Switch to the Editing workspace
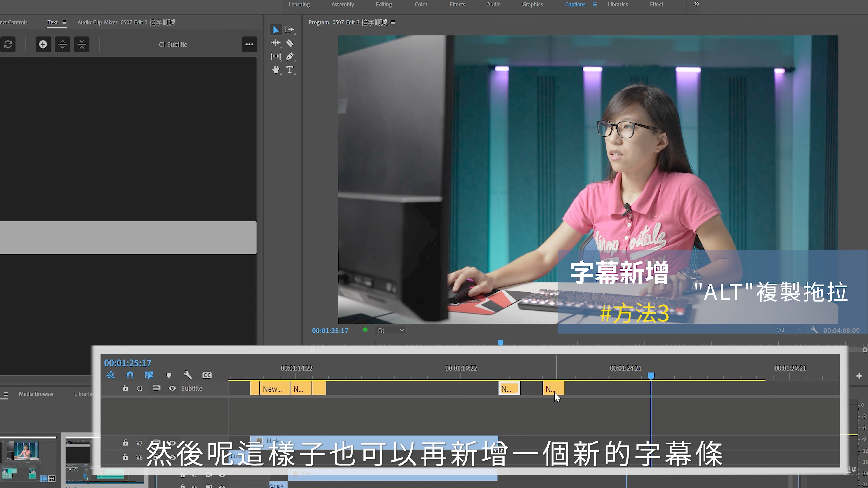The width and height of the screenshot is (868, 488). (x=384, y=4)
